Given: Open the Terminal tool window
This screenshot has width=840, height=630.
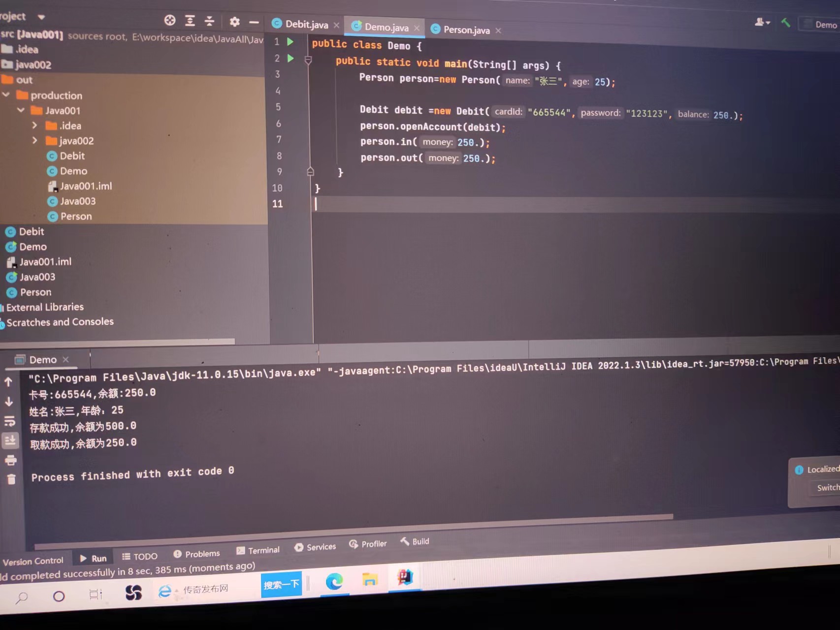Looking at the screenshot, I should (258, 550).
